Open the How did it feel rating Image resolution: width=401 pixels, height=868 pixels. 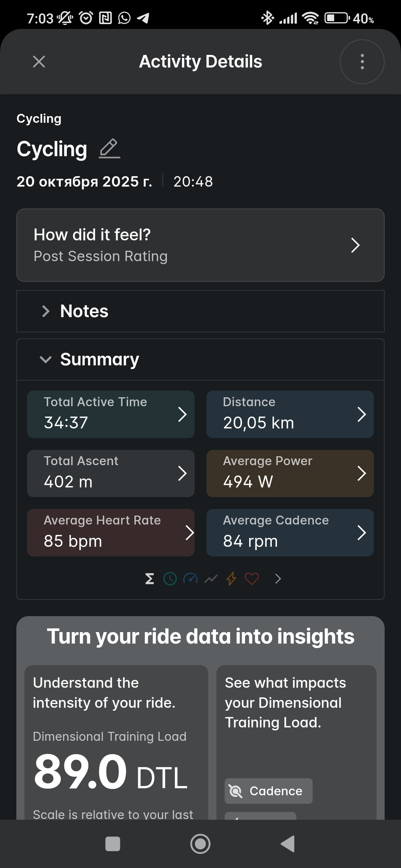click(x=200, y=245)
